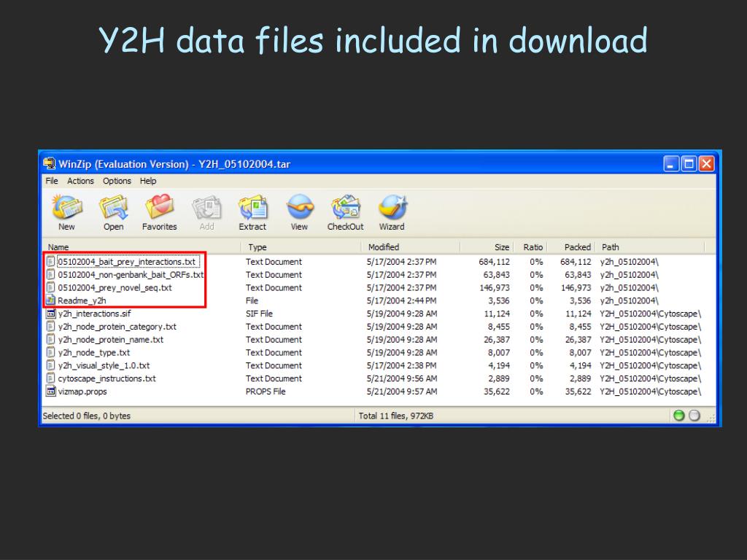Click the green status light icon

pos(679,416)
